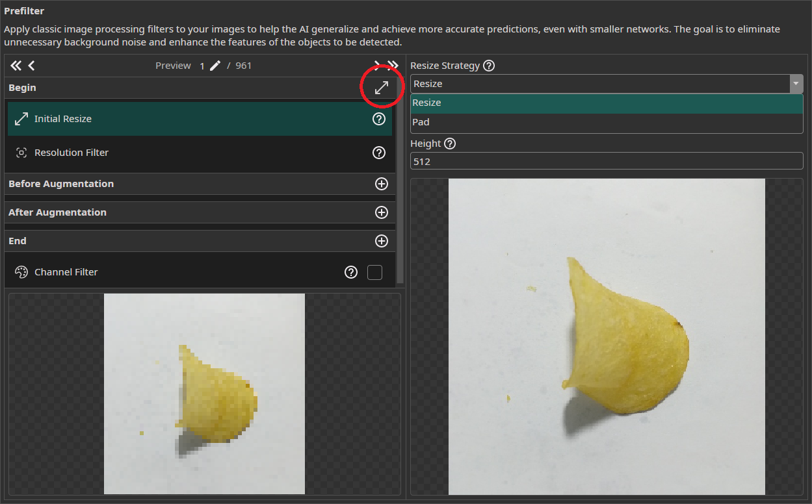Go to the previous preview image
Viewport: 812px width, 504px height.
(x=31, y=65)
